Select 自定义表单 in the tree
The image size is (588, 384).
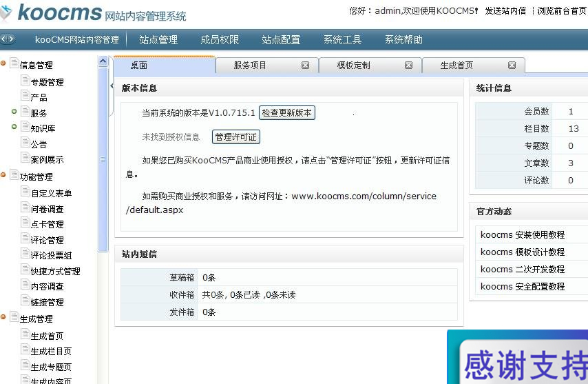(x=52, y=193)
